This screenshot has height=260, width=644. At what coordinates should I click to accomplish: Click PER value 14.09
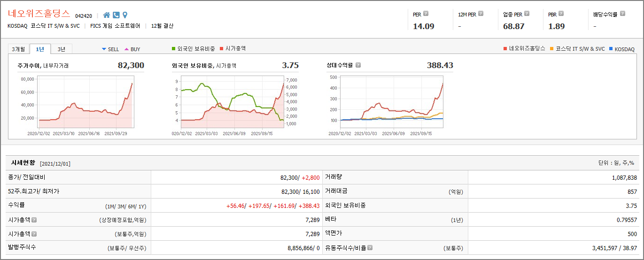pos(423,26)
